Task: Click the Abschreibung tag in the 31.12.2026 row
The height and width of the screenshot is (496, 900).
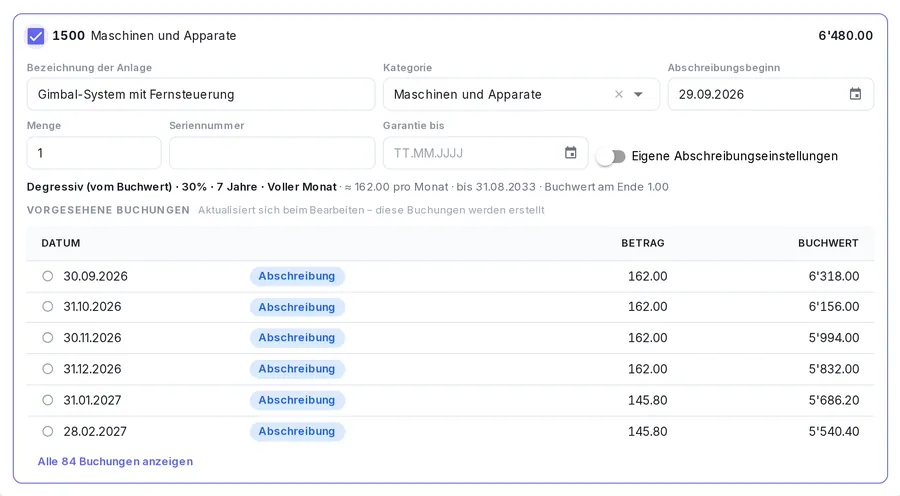Action: tap(297, 369)
